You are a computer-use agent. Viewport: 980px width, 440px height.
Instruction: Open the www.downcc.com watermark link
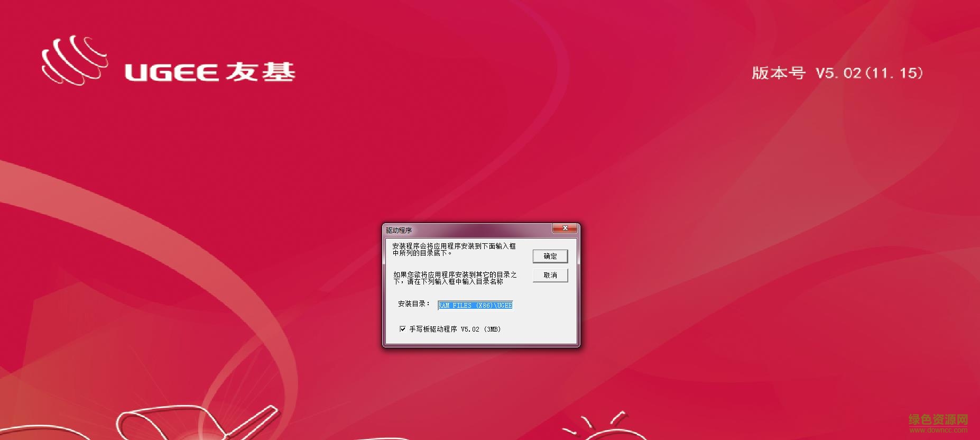[x=938, y=430]
